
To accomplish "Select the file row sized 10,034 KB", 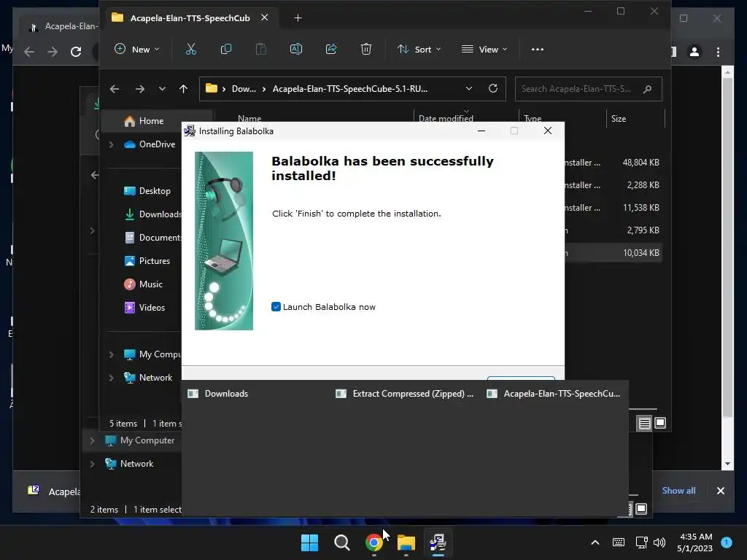I will pos(613,253).
